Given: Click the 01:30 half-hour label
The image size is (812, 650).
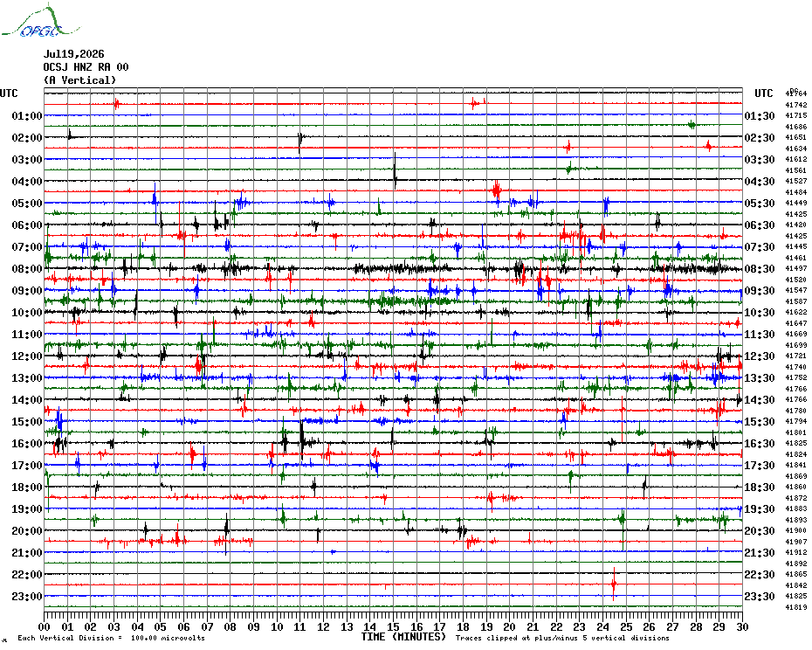Looking at the screenshot, I should pyautogui.click(x=760, y=115).
